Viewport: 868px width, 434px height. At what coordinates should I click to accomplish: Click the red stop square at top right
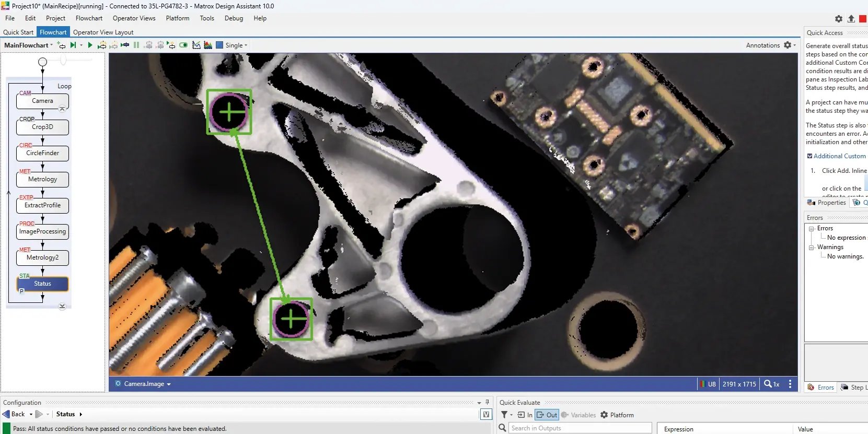(x=863, y=19)
